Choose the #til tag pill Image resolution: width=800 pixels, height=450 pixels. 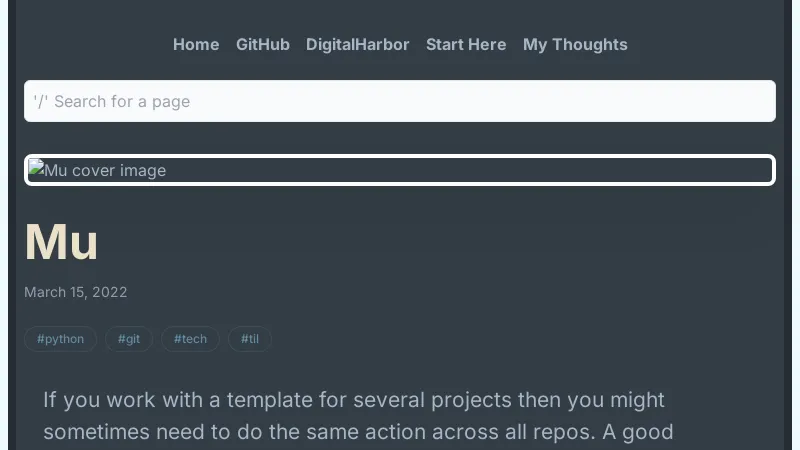(x=250, y=339)
